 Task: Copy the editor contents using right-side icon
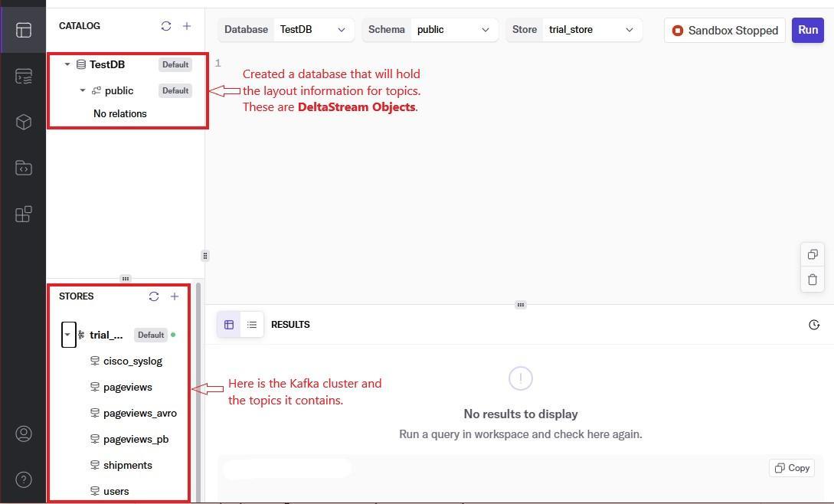813,254
